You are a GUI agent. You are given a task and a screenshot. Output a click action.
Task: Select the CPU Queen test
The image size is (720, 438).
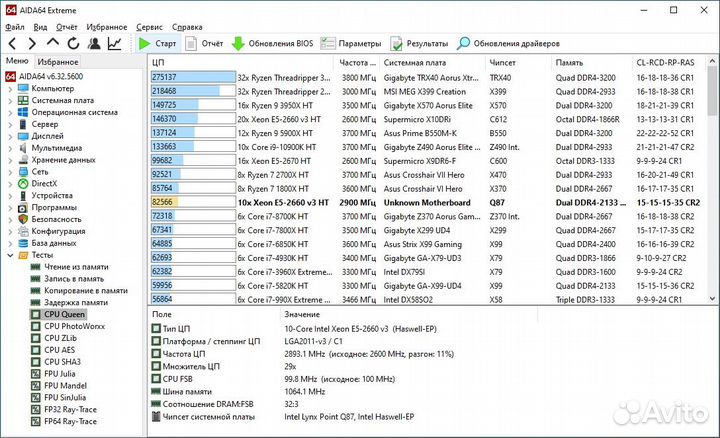[x=58, y=314]
